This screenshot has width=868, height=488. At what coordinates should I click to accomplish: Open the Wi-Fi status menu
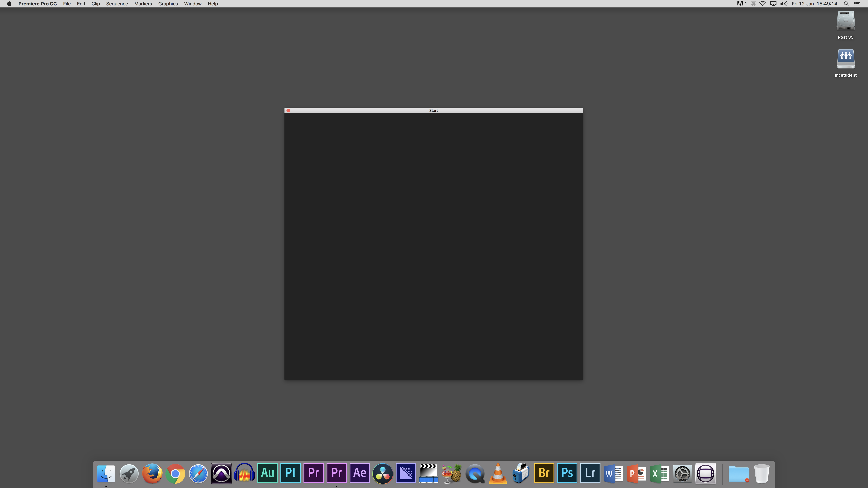763,4
